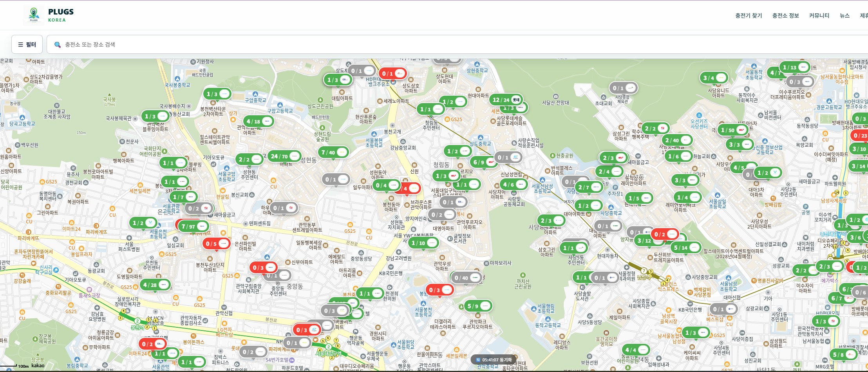Click the 강남고려병원 label
The height and width of the screenshot is (372, 868).
399,258
